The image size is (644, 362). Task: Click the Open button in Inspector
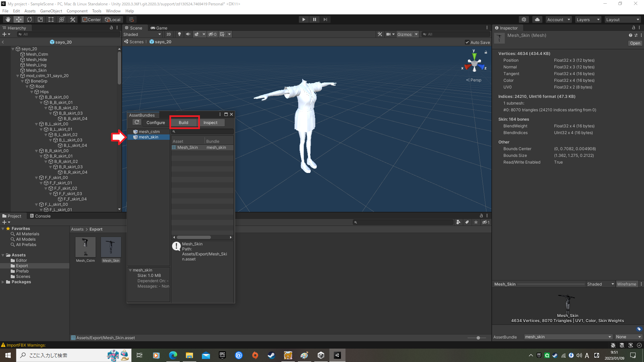click(x=635, y=43)
